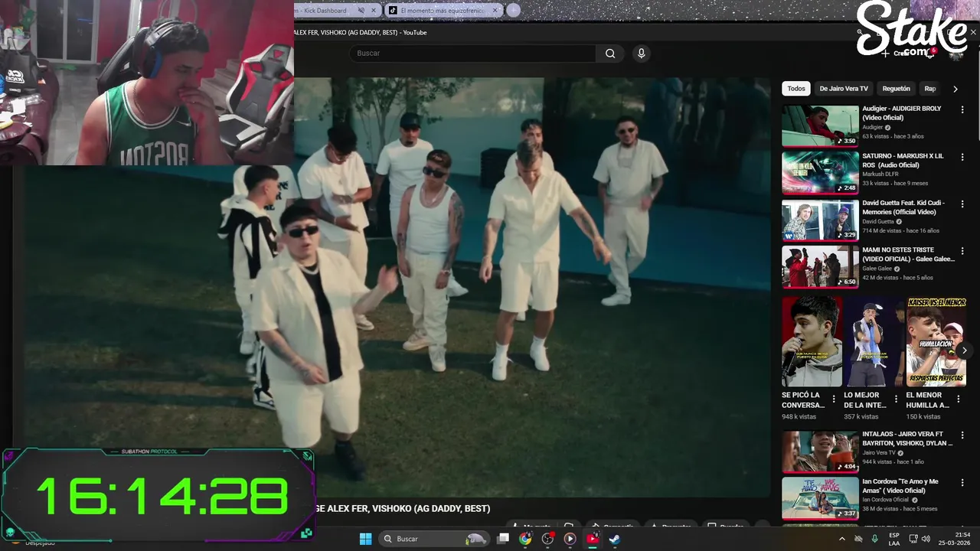Open EL MENOR HUMILLA short thumbnail
The height and width of the screenshot is (551, 980).
[936, 341]
